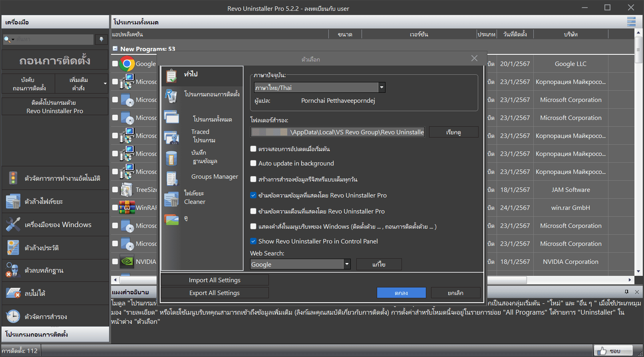Select โปรแกรมทั้งหมด options icon
Viewport: 644px width, 357px height.
tap(171, 117)
